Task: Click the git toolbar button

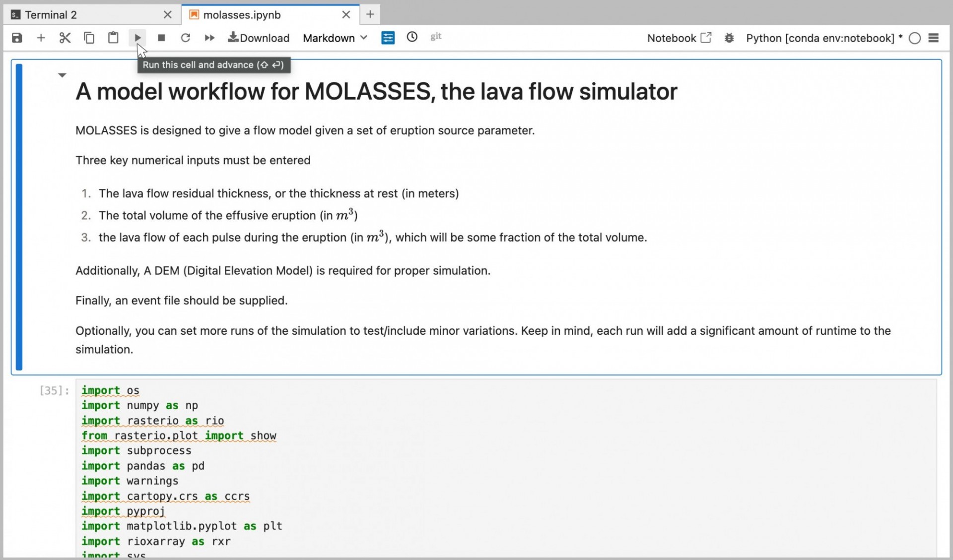Action: click(436, 37)
